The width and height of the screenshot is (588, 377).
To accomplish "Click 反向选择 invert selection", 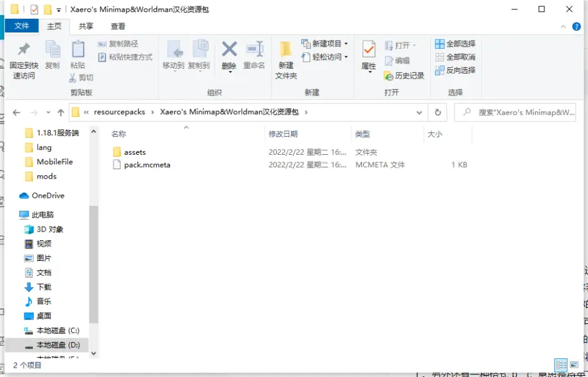I will [x=455, y=70].
